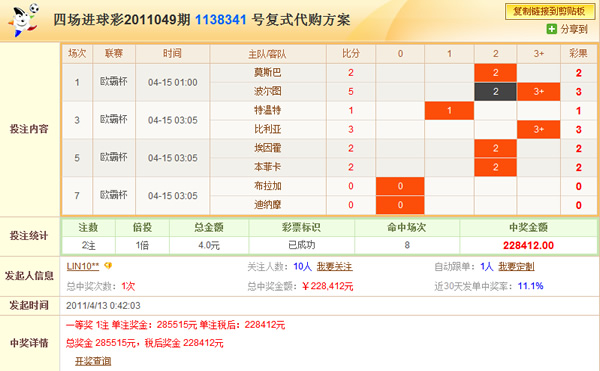Click the 自动跟单 1人 value
600x371 pixels.
487,267
